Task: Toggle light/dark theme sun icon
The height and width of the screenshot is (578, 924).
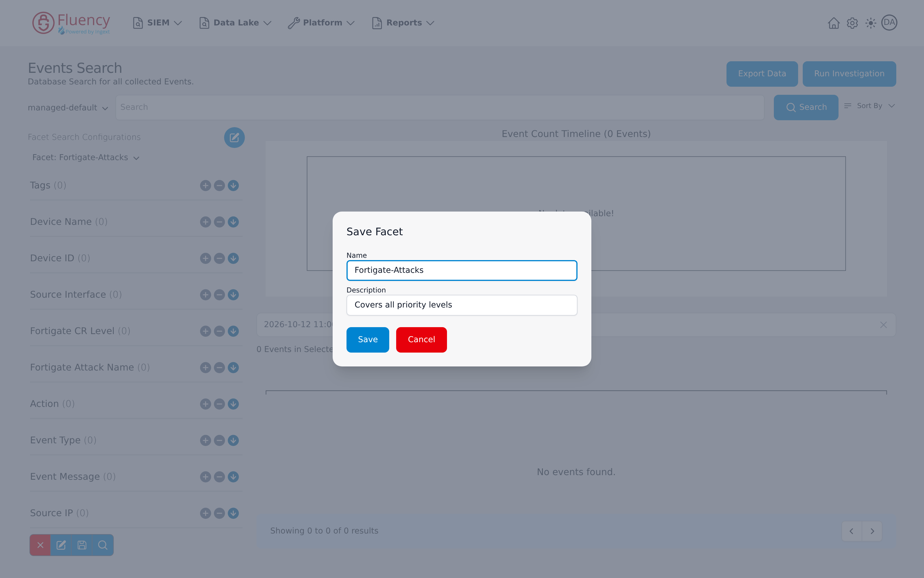Action: (871, 23)
